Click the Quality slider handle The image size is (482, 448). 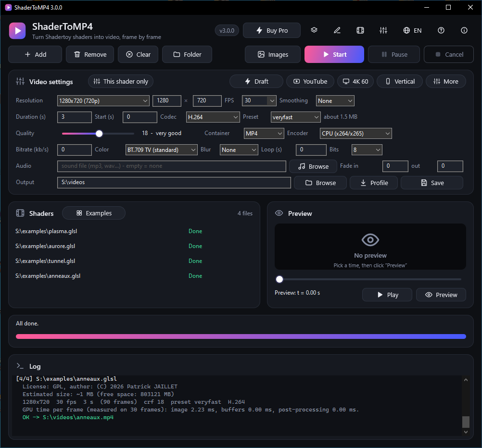99,133
